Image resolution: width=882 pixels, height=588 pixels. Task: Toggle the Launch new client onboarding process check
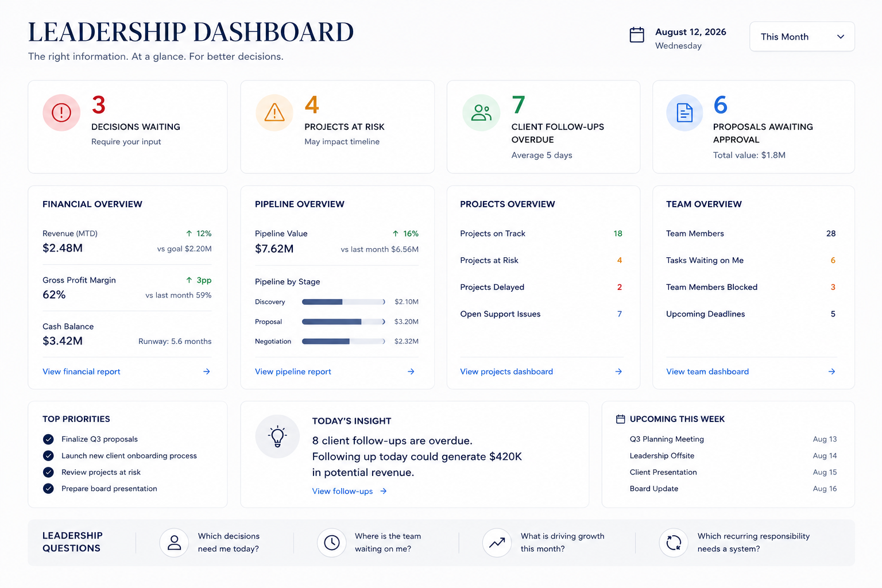48,456
